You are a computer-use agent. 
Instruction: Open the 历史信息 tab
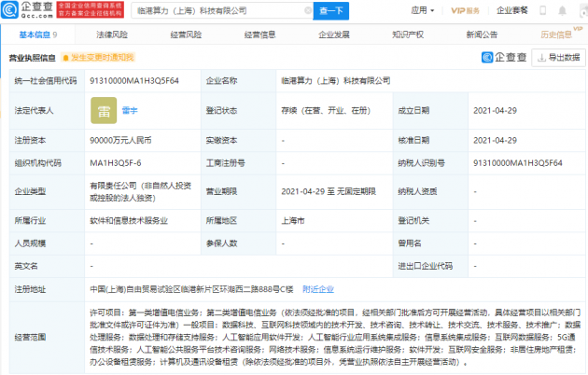[x=556, y=35]
